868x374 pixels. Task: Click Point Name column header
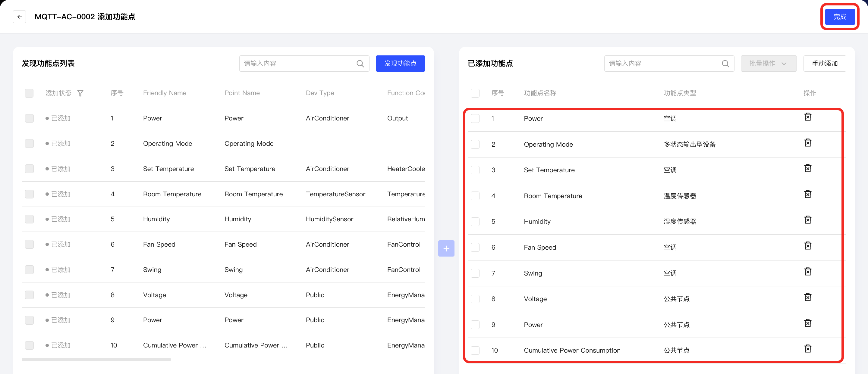[x=242, y=93]
